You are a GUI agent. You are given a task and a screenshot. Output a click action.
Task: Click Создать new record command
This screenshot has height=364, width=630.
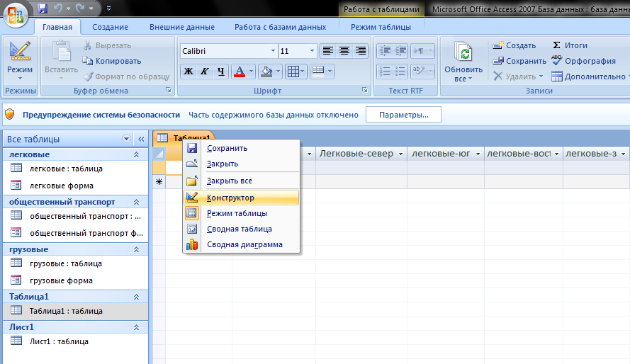click(x=514, y=45)
